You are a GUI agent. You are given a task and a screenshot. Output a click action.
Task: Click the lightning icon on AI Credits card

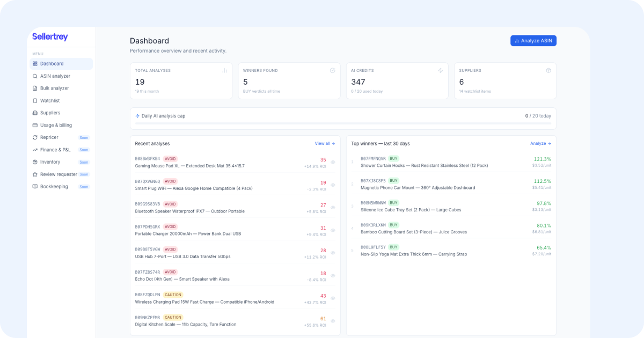[441, 70]
